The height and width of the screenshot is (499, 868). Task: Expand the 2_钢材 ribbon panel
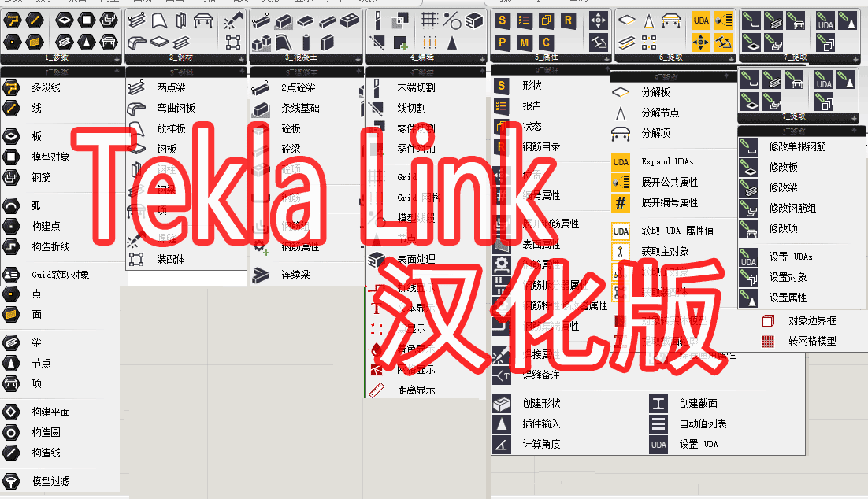point(241,59)
